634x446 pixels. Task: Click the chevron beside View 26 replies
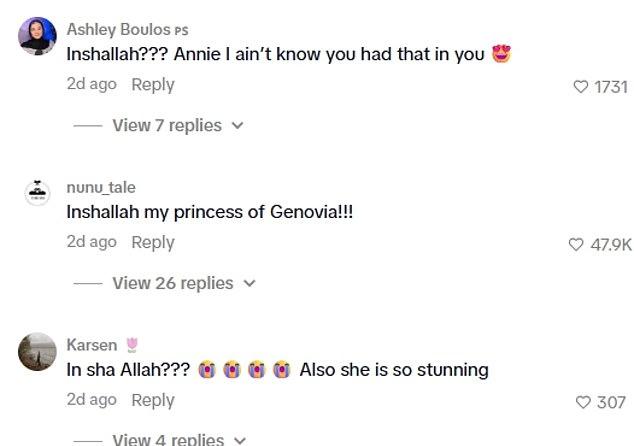pos(250,284)
